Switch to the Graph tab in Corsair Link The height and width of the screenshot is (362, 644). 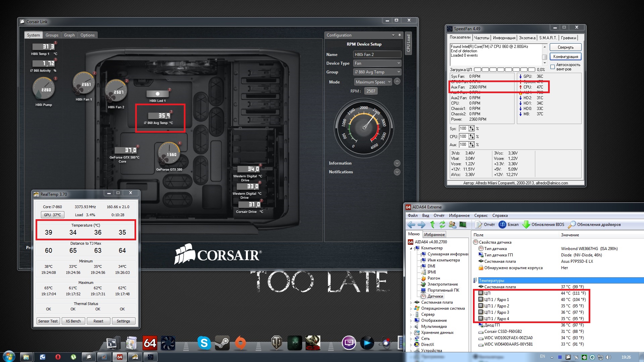tap(69, 35)
